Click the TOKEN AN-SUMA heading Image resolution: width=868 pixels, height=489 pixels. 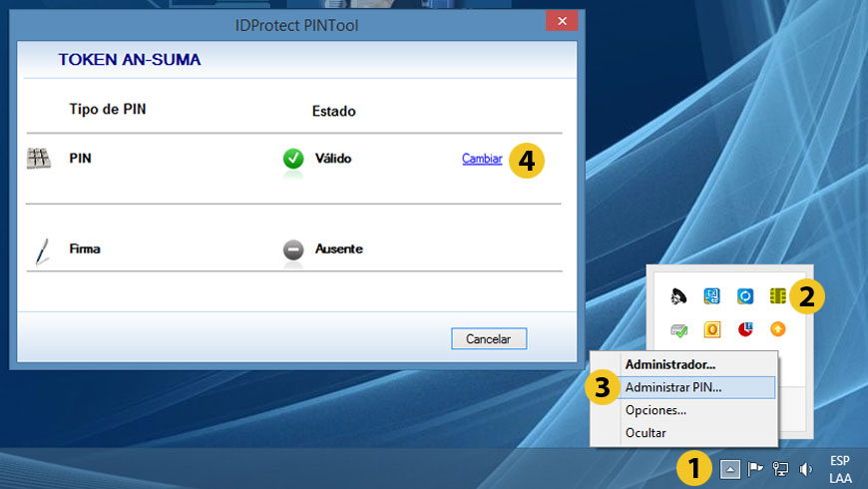[130, 60]
